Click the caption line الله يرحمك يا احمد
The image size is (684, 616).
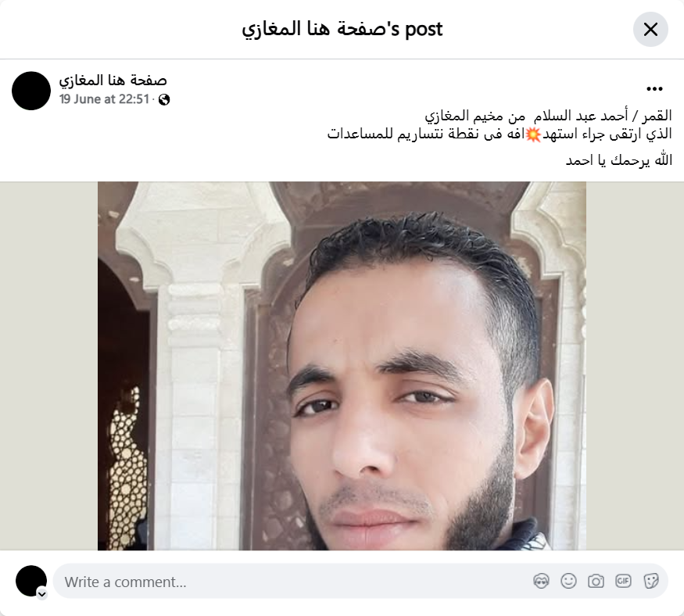(618, 160)
